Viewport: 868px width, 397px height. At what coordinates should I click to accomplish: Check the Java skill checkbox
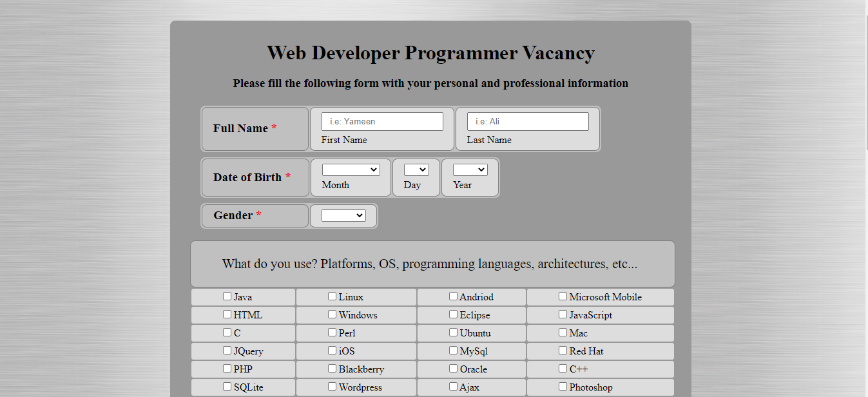[227, 296]
